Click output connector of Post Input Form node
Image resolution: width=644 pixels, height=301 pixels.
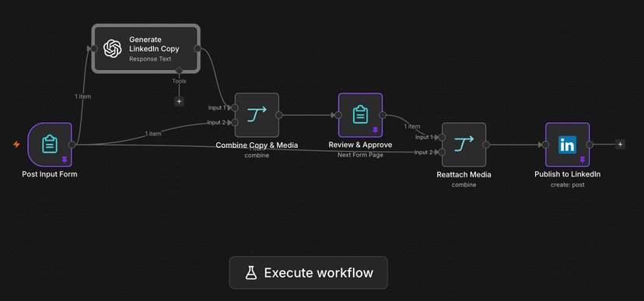click(72, 145)
